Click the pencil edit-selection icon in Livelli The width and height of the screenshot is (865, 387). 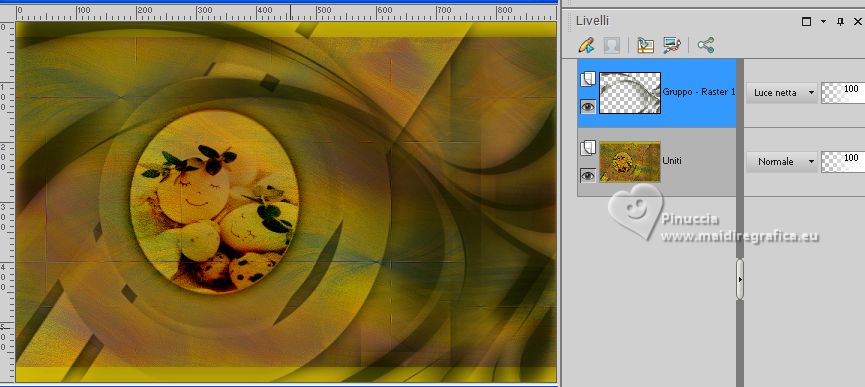tap(587, 45)
